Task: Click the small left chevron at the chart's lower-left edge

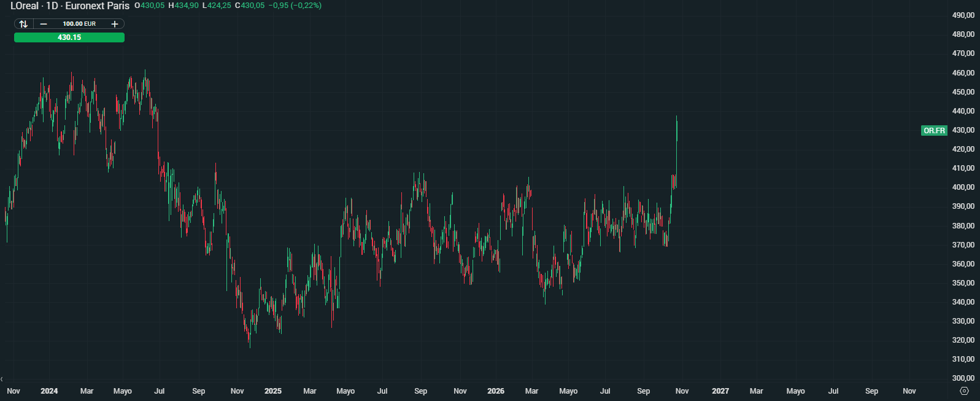Action: pos(2,380)
